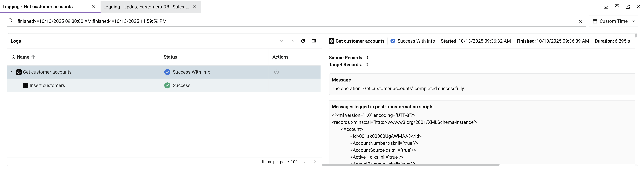Switch to Update customers DB logging tab
Image resolution: width=644 pixels, height=171 pixels.
pos(146,7)
